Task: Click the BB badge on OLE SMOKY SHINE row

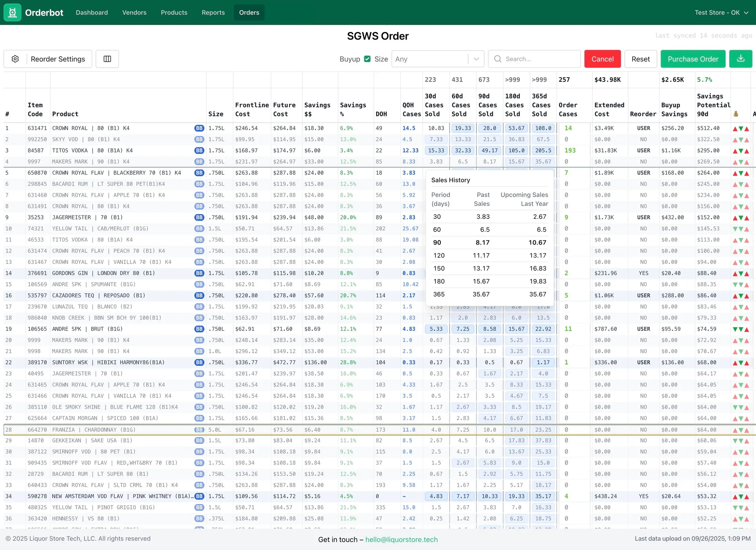Action: (x=199, y=407)
